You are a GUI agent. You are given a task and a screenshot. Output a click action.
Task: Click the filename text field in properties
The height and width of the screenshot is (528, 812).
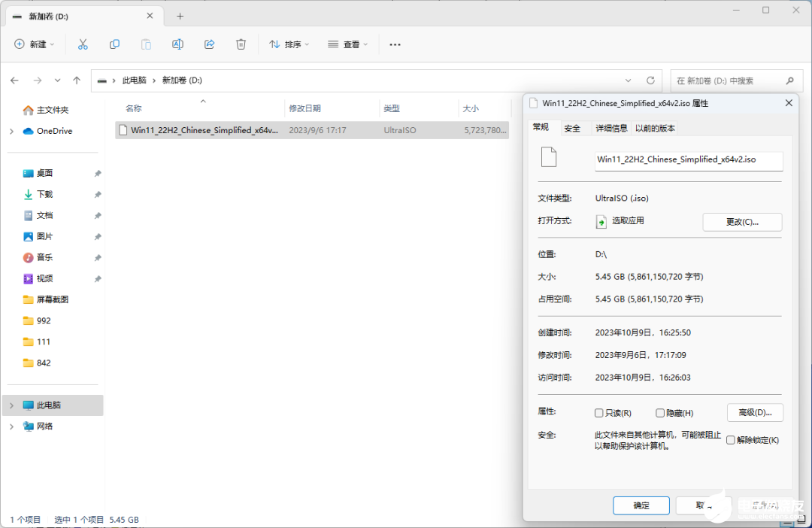(688, 160)
